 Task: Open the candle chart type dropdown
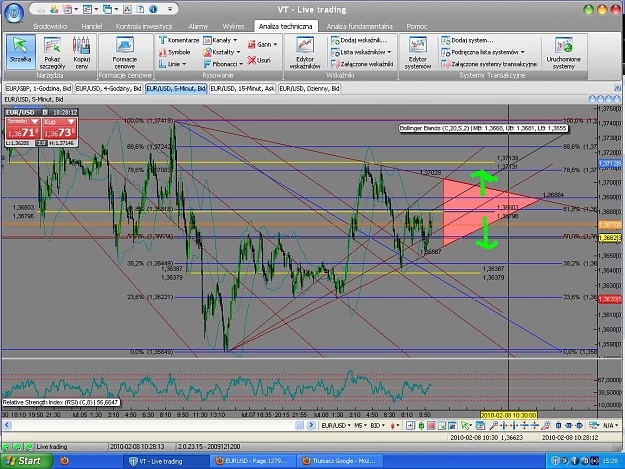click(x=395, y=426)
